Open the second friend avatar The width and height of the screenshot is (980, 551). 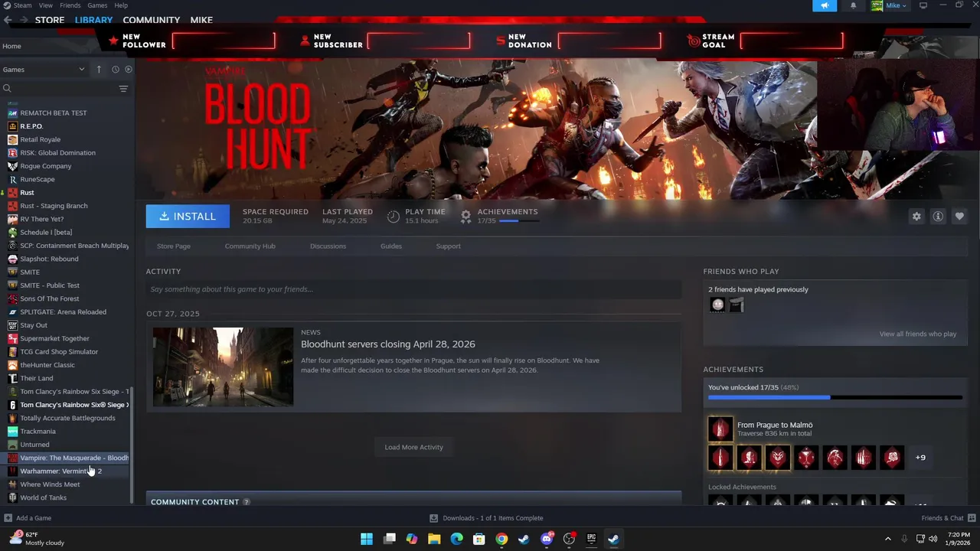pos(736,305)
